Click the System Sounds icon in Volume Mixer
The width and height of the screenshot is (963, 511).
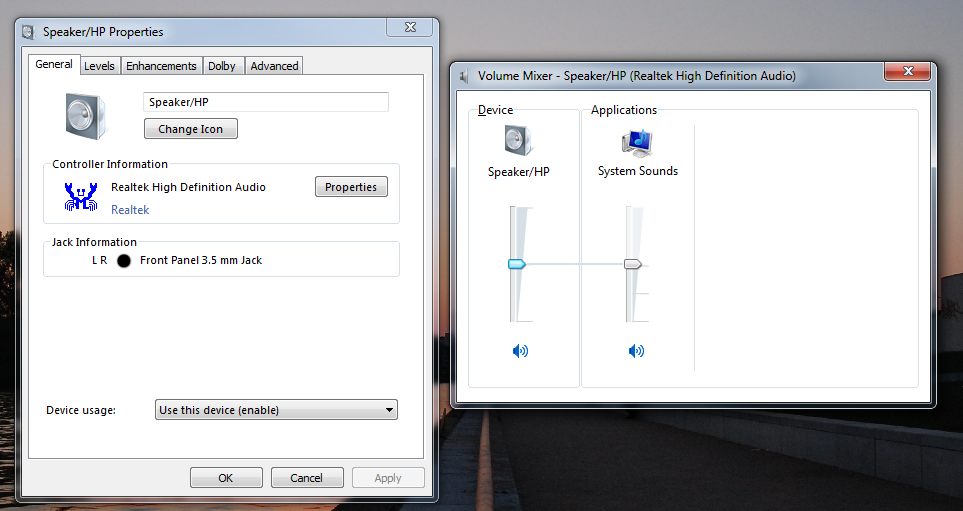[637, 143]
